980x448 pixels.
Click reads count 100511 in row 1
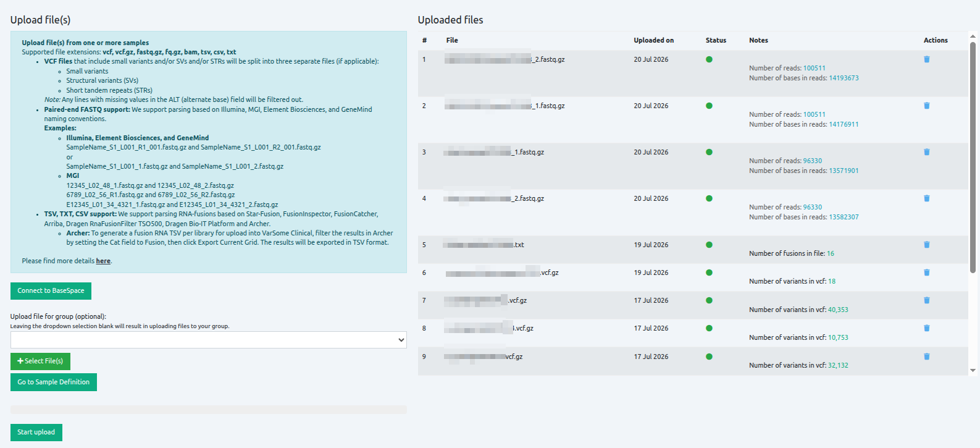(814, 69)
